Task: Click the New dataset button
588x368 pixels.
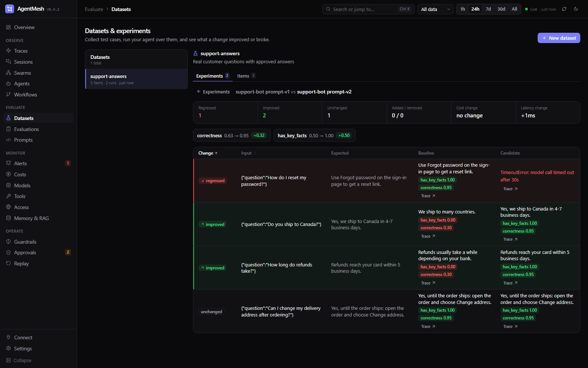Action: coord(559,38)
